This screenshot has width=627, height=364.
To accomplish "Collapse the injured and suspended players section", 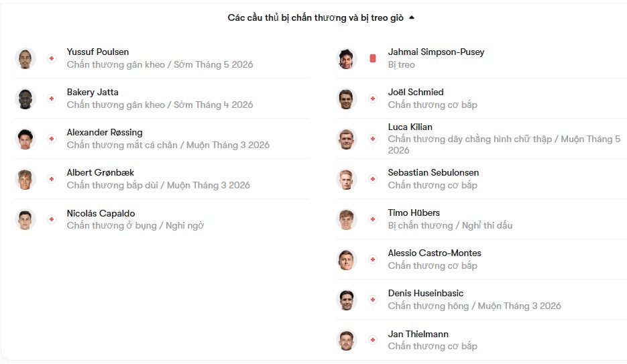I will pos(412,18).
